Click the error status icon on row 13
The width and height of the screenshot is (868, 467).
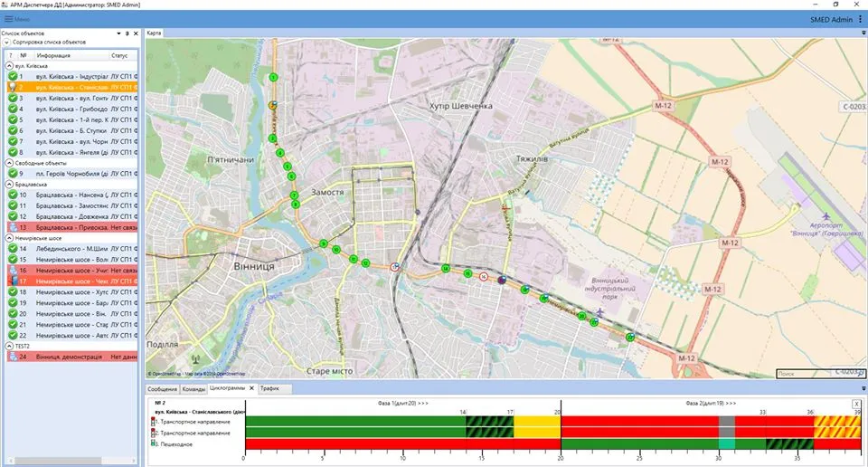click(13, 228)
